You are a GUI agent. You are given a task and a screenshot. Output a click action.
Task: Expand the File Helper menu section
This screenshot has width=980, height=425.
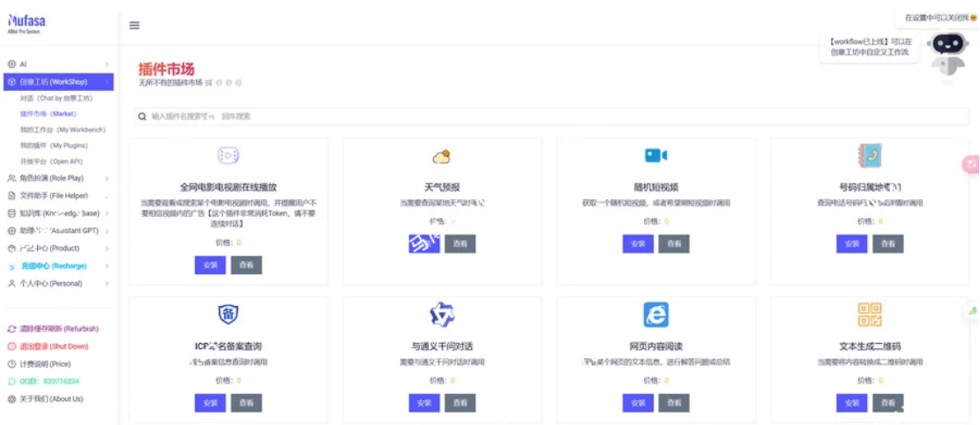point(58,196)
